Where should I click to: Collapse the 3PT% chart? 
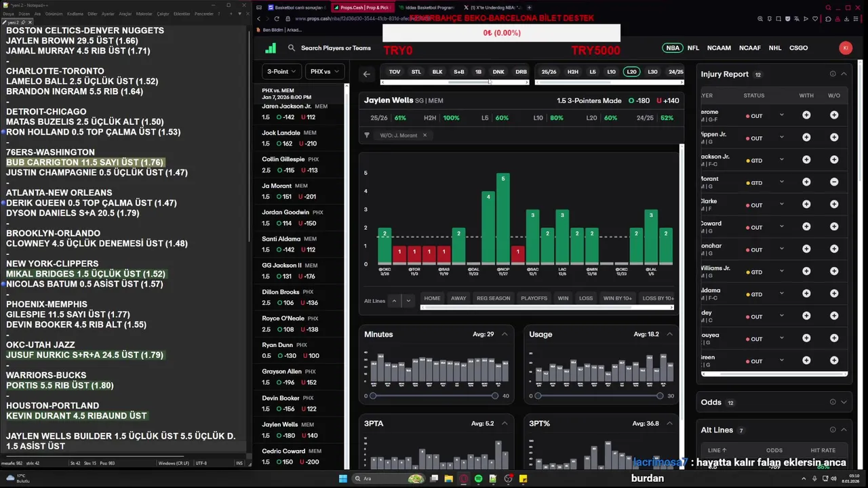tap(669, 424)
